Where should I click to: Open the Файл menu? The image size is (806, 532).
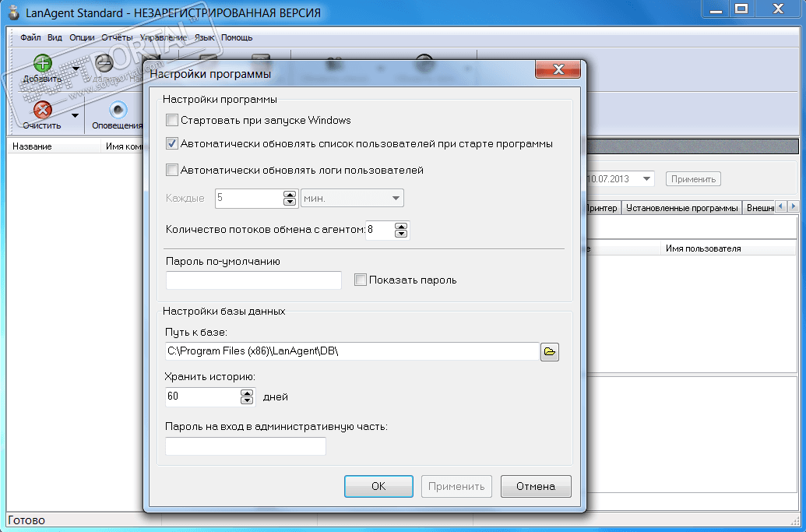click(x=30, y=37)
